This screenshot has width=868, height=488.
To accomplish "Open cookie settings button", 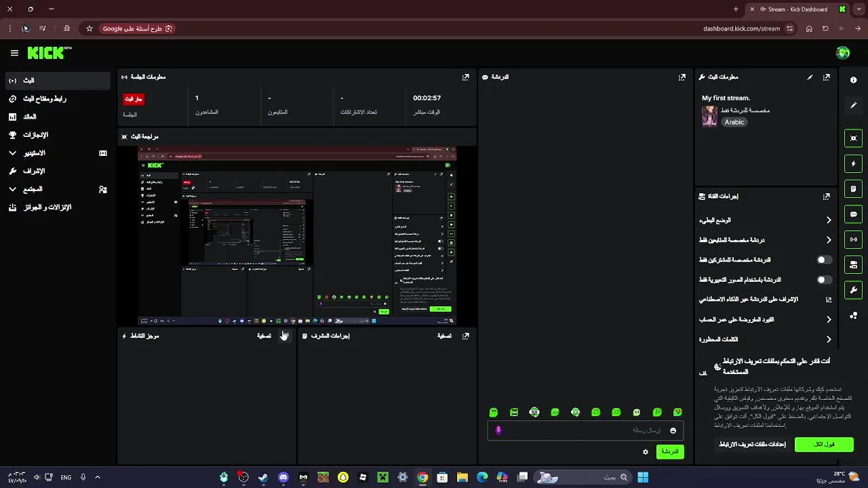I will [752, 444].
